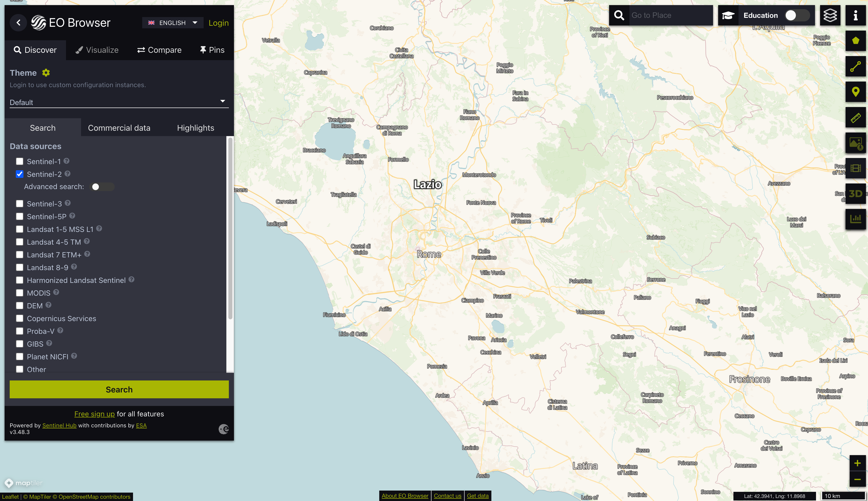The width and height of the screenshot is (868, 501).
Task: Show help for Sentinel-1
Action: [x=67, y=161]
